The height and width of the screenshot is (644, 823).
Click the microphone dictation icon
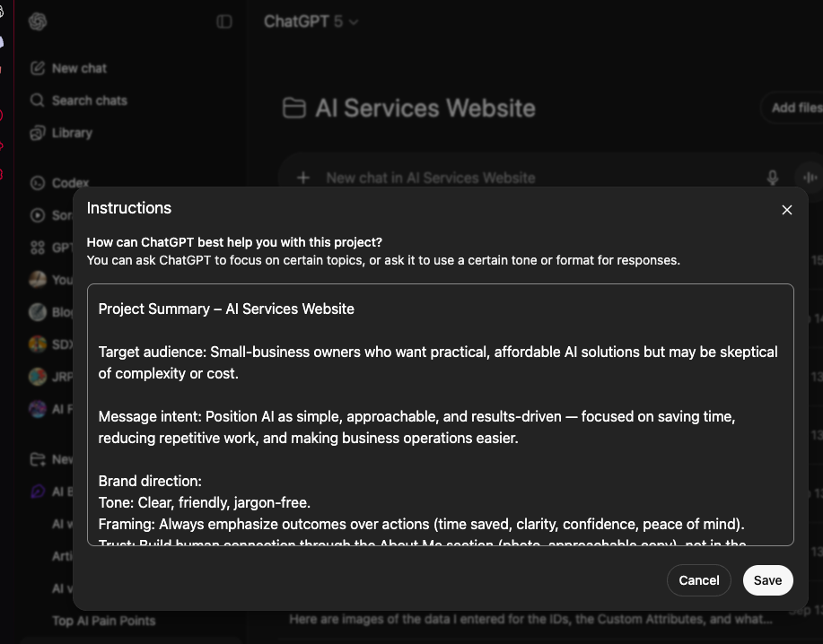tap(772, 178)
